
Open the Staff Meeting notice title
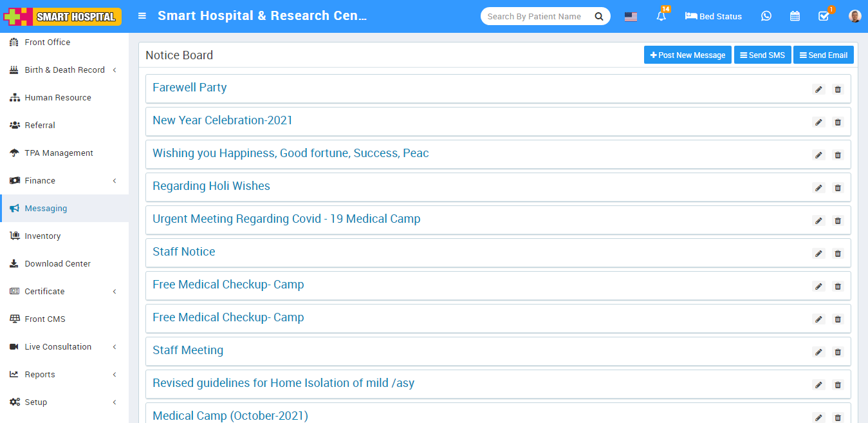click(x=188, y=350)
